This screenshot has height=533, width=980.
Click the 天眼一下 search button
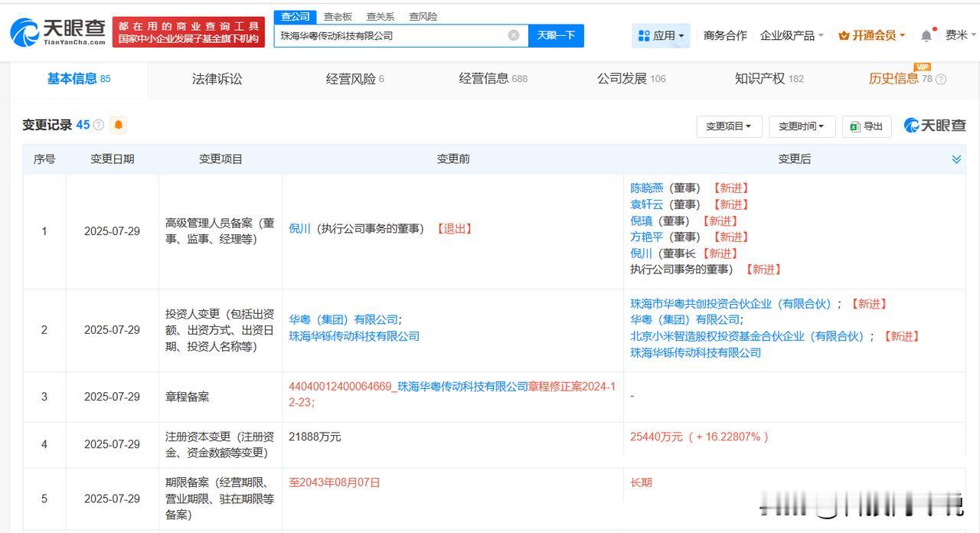556,35
